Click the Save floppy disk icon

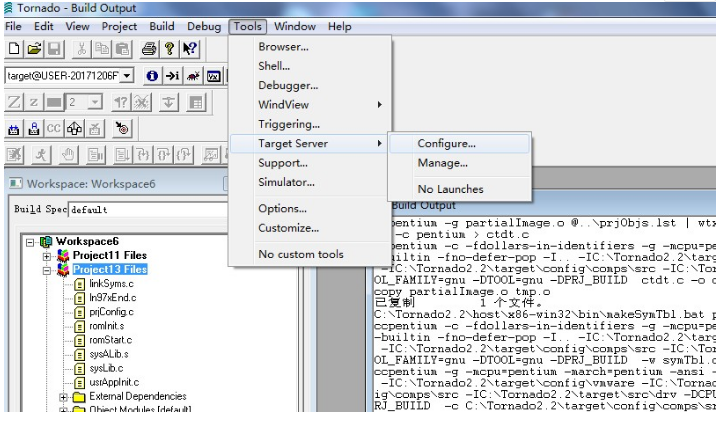(54, 48)
